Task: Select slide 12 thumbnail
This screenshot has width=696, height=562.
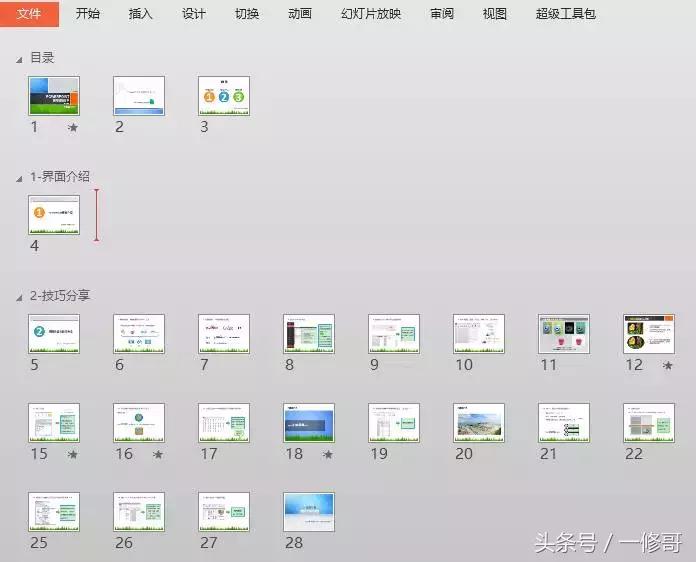Action: coord(649,334)
